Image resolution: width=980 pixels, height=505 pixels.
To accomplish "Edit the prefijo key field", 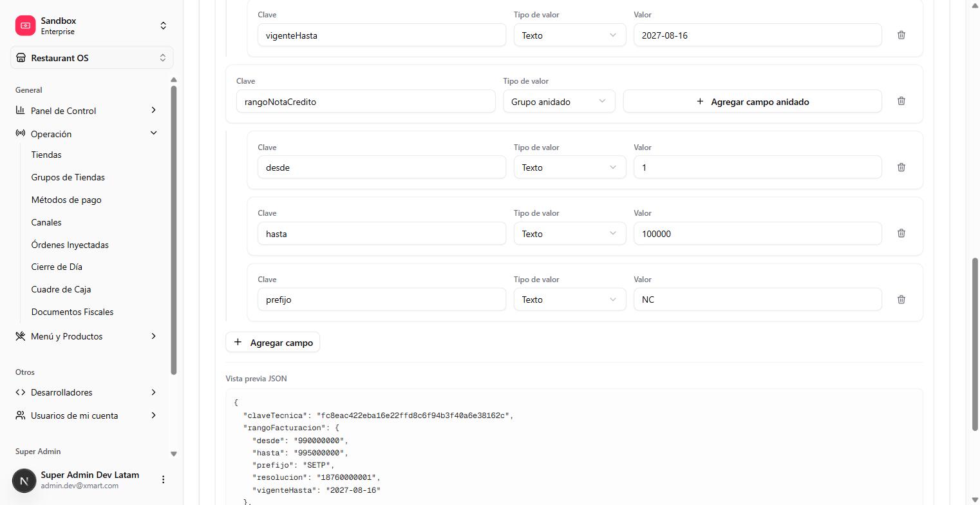I will tap(382, 300).
